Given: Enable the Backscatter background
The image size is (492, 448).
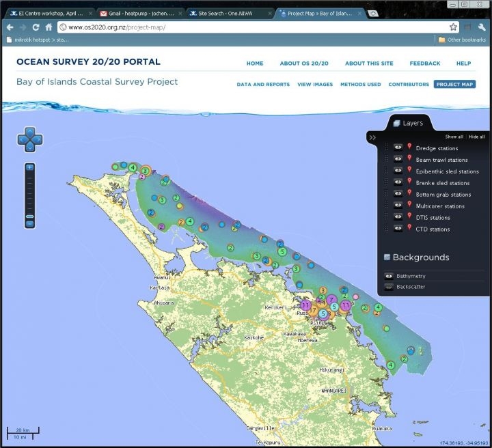Looking at the screenshot, I should click(x=389, y=287).
